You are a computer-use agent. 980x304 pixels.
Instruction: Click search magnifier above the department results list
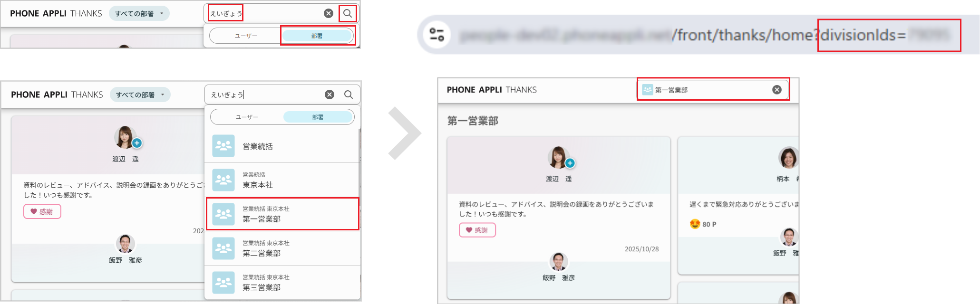click(349, 95)
